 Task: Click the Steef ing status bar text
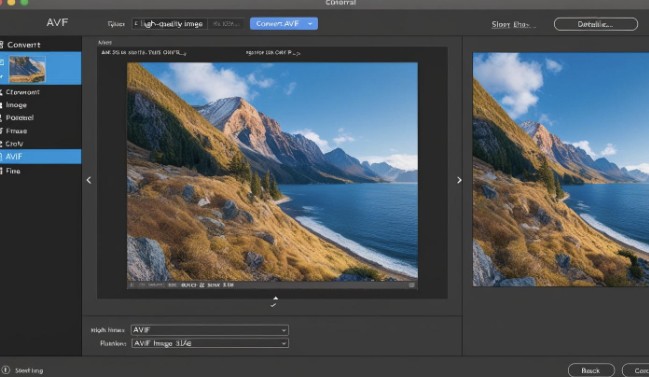29,370
